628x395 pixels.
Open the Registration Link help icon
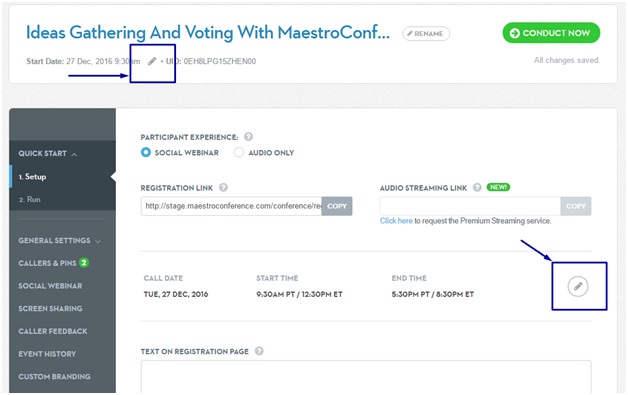coord(223,187)
